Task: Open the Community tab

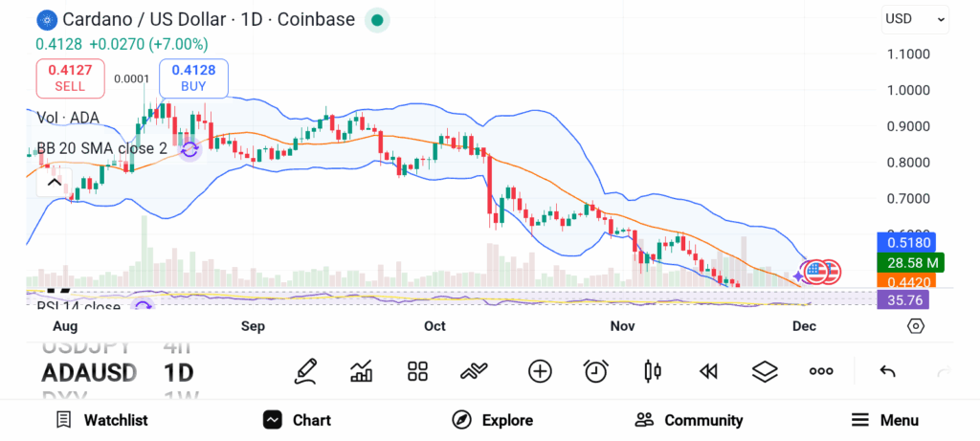Action: 689,420
